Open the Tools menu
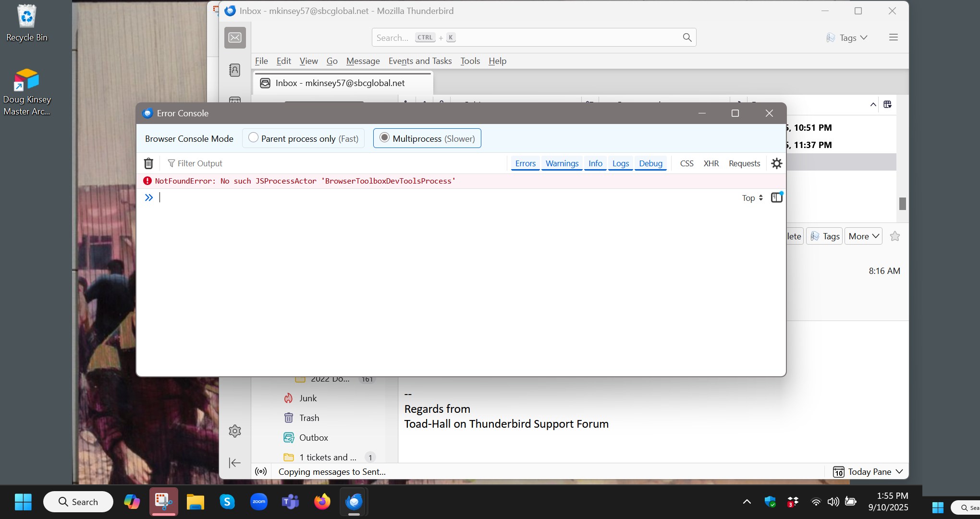 tap(470, 61)
